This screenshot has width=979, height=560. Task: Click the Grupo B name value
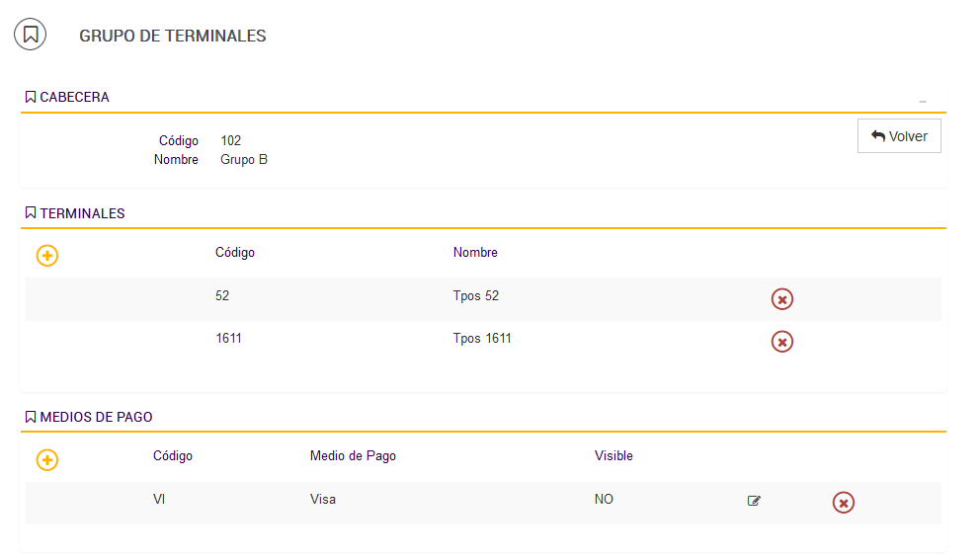pyautogui.click(x=243, y=159)
